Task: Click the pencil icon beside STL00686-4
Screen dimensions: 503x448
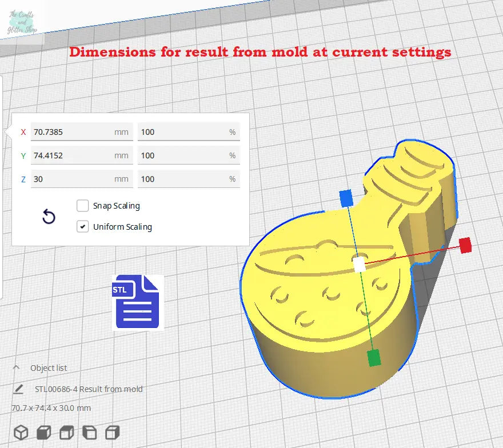Action: [x=18, y=389]
